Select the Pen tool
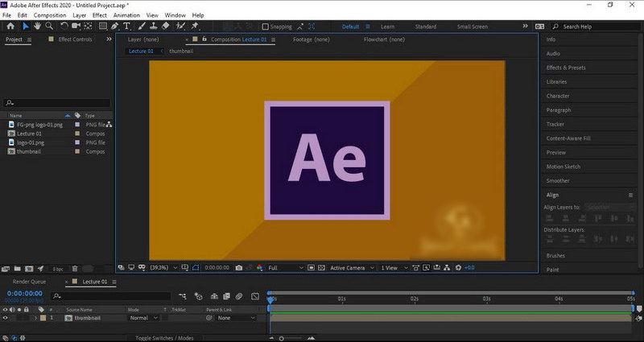Image resolution: width=644 pixels, height=342 pixels. [114, 26]
